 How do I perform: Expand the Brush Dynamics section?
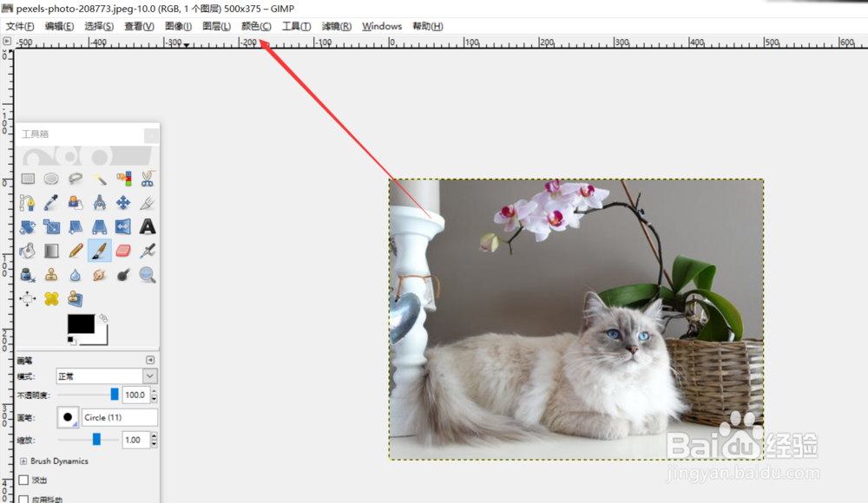point(23,461)
